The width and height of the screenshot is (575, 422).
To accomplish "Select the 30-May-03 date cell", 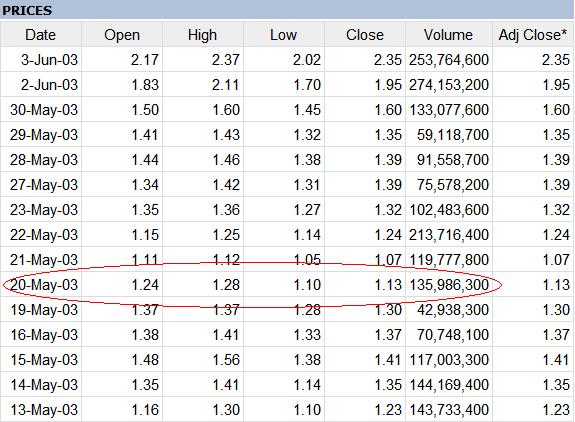I will tap(41, 110).
